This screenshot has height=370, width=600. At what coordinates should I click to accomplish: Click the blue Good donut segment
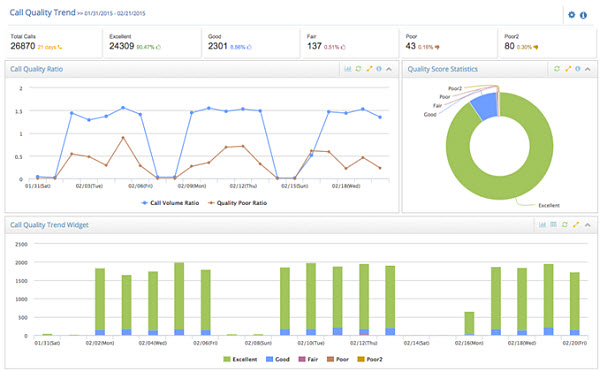pos(485,106)
